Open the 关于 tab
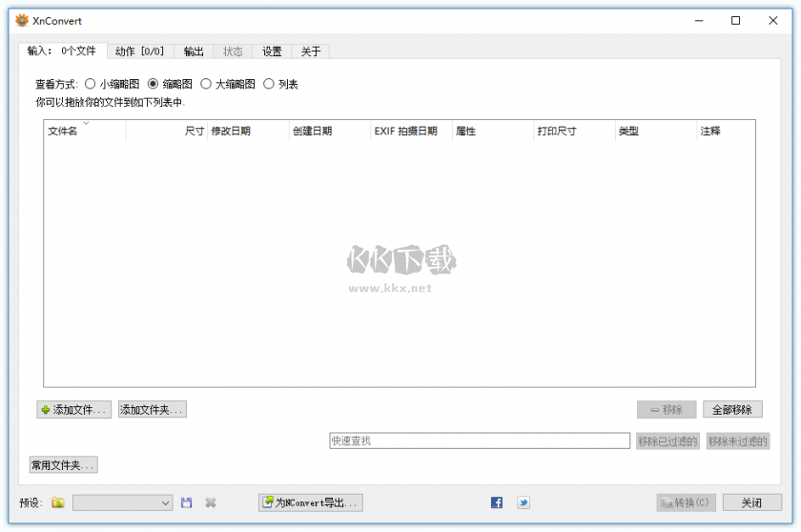This screenshot has height=532, width=801. pyautogui.click(x=311, y=51)
